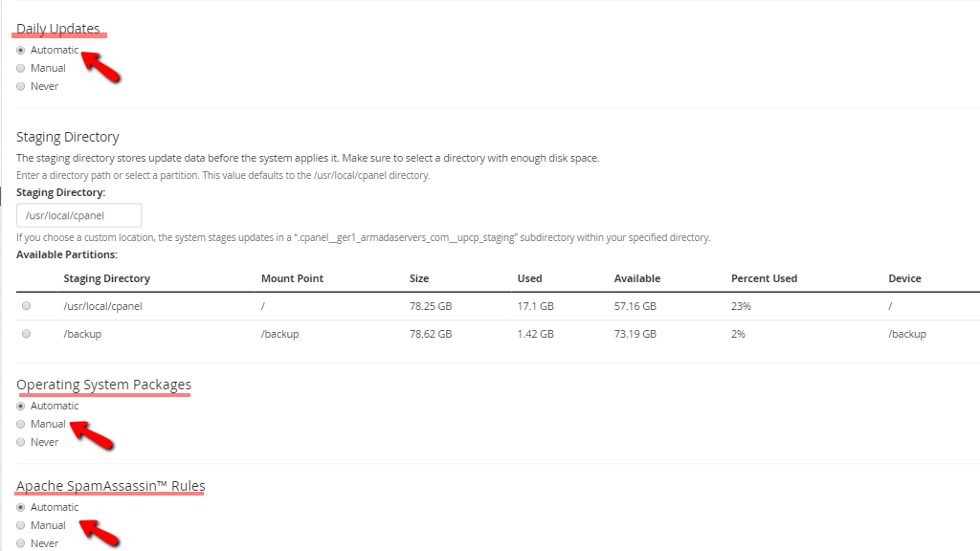Click the 1.42 GB used cell
Image resolution: width=980 pixels, height=551 pixels.
536,334
